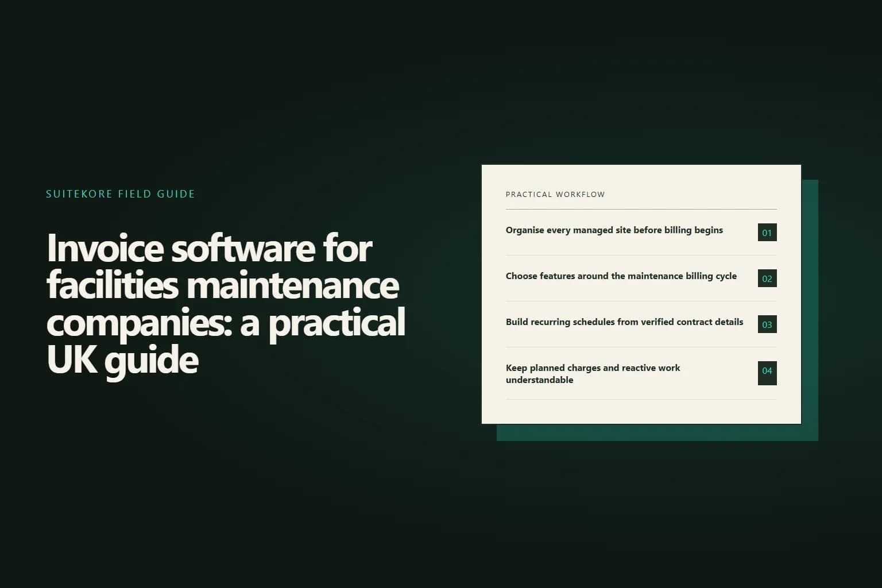This screenshot has width=882, height=588.
Task: Click the cream workflow card's empty bottom area
Action: click(641, 412)
